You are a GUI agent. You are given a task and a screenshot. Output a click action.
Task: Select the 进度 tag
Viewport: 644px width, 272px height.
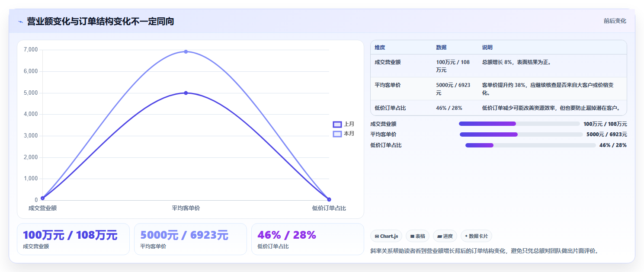[x=445, y=236]
